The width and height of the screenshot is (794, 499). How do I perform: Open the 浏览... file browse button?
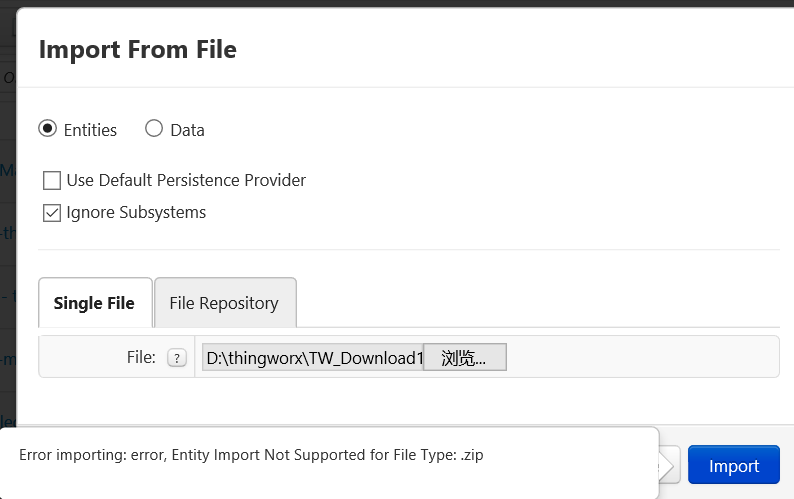pyautogui.click(x=464, y=358)
